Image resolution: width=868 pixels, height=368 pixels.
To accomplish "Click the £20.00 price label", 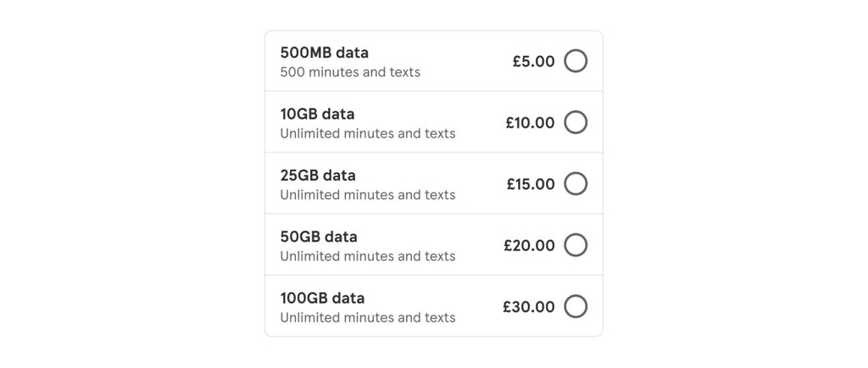I will coord(529,245).
